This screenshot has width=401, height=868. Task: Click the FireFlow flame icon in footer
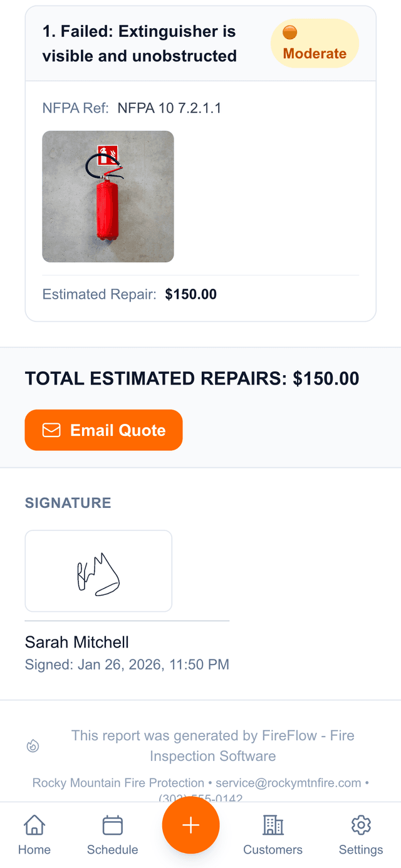pyautogui.click(x=33, y=746)
